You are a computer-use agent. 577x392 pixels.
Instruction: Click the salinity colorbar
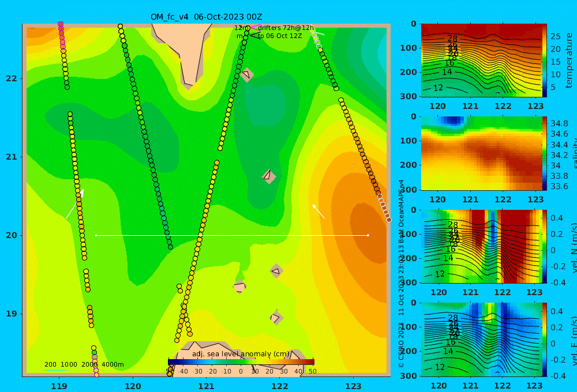point(544,153)
